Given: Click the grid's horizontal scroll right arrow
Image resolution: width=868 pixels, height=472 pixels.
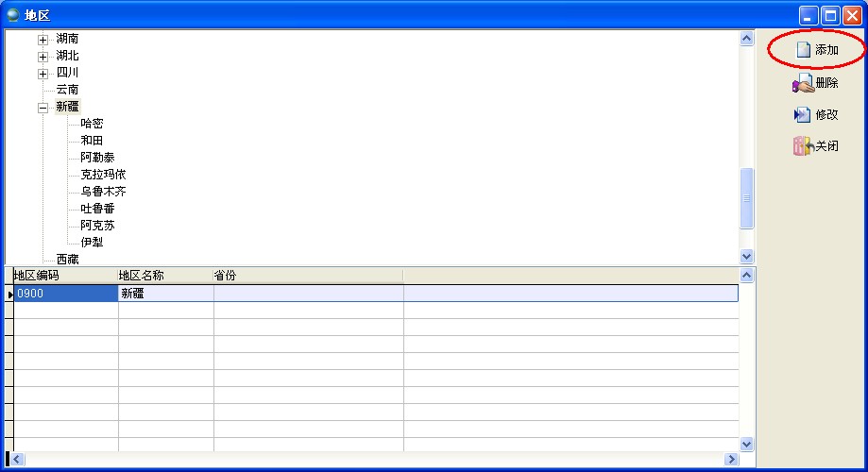Looking at the screenshot, I should (x=730, y=459).
